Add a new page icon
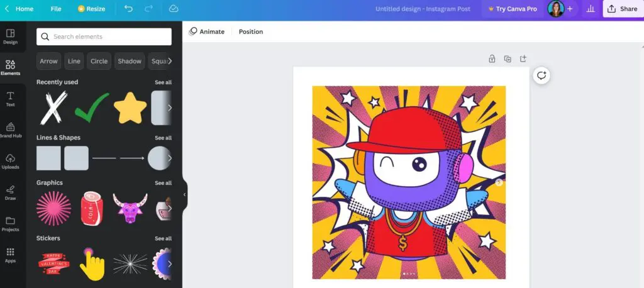644x288 pixels. pos(523,58)
